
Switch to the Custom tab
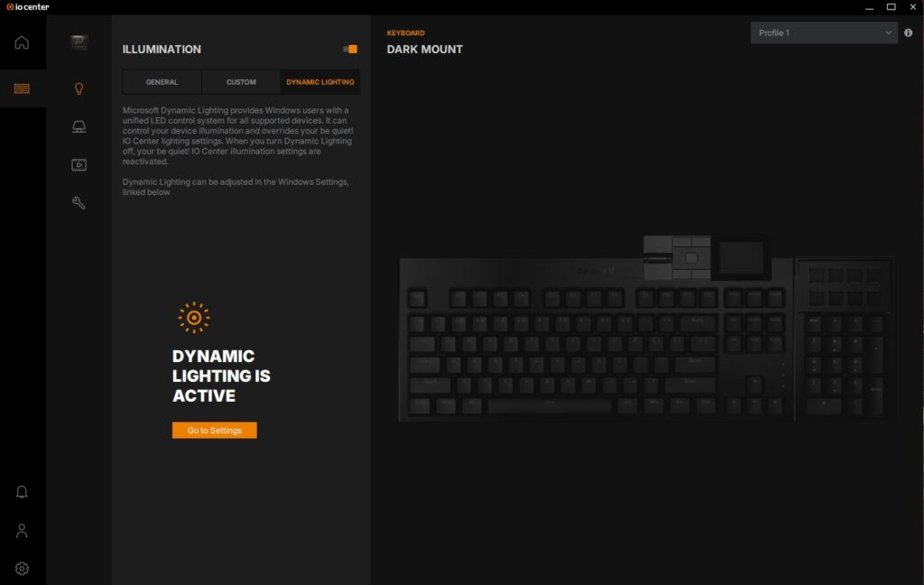point(241,82)
